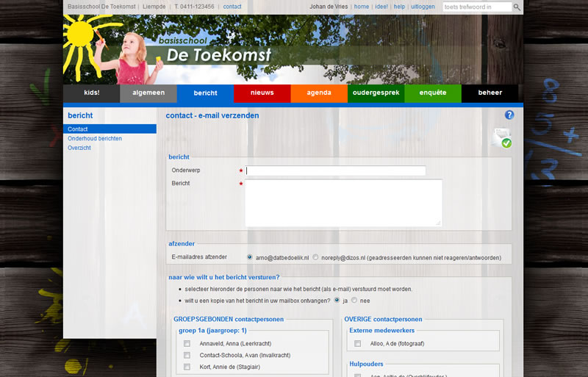Switch to the agenda tab
588x377 pixels.
[x=318, y=93]
